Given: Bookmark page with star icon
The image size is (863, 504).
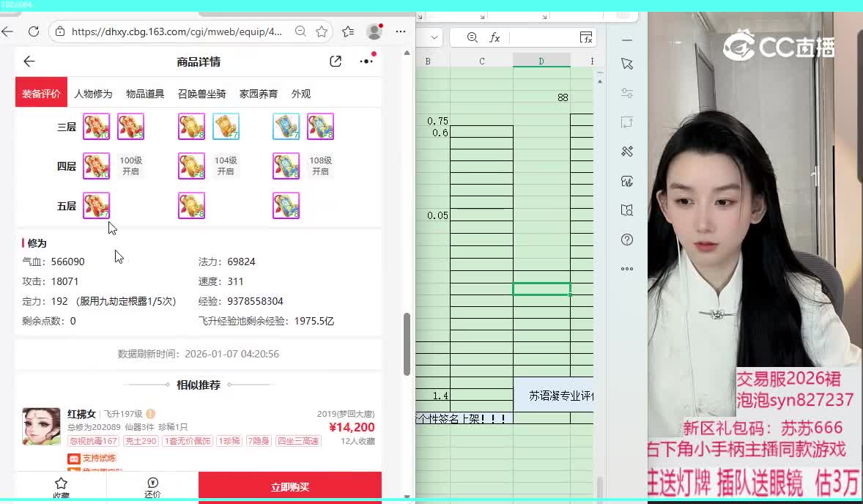Looking at the screenshot, I should (x=322, y=31).
